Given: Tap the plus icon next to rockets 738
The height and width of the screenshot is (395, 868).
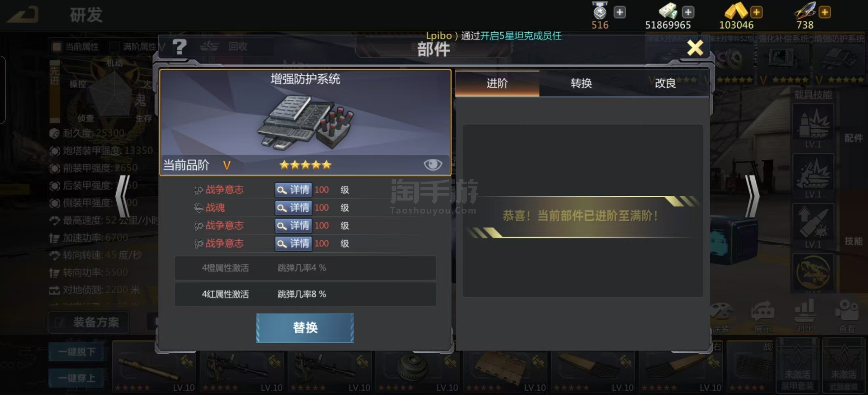Looking at the screenshot, I should 825,12.
